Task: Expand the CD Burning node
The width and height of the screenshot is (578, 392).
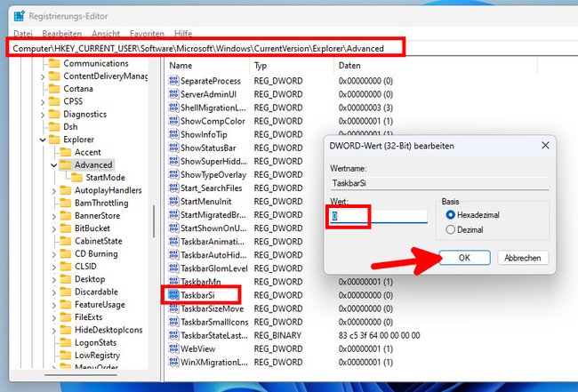Action: (x=54, y=254)
